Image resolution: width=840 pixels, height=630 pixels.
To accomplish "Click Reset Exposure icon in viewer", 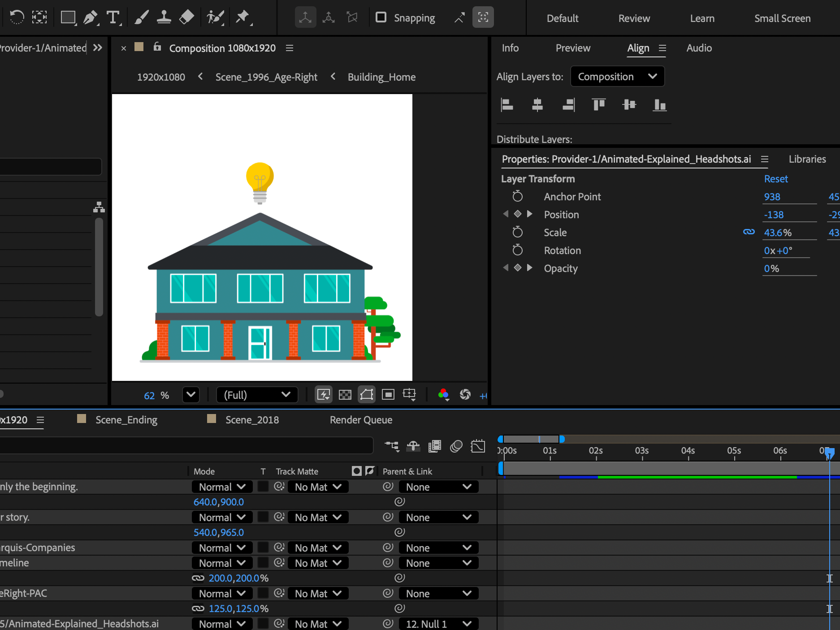I will click(x=465, y=395).
